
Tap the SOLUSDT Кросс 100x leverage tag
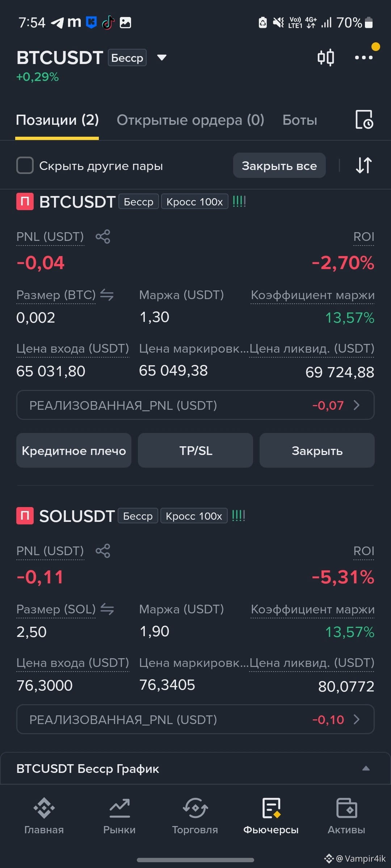tap(194, 516)
